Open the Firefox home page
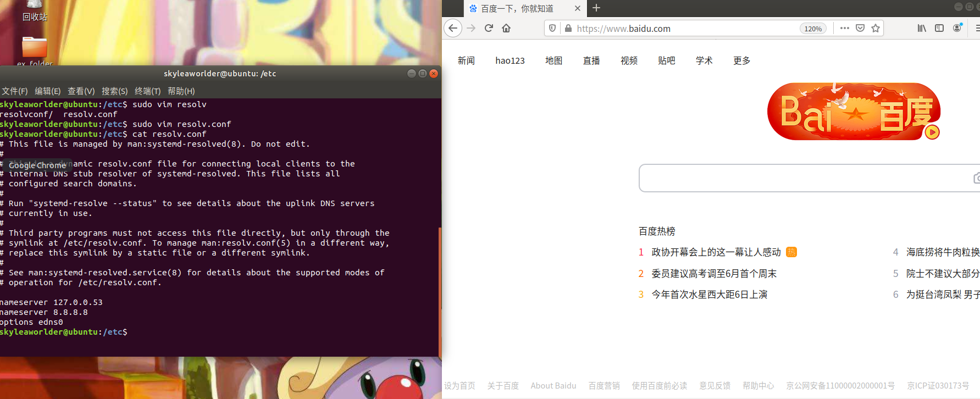 pos(506,28)
